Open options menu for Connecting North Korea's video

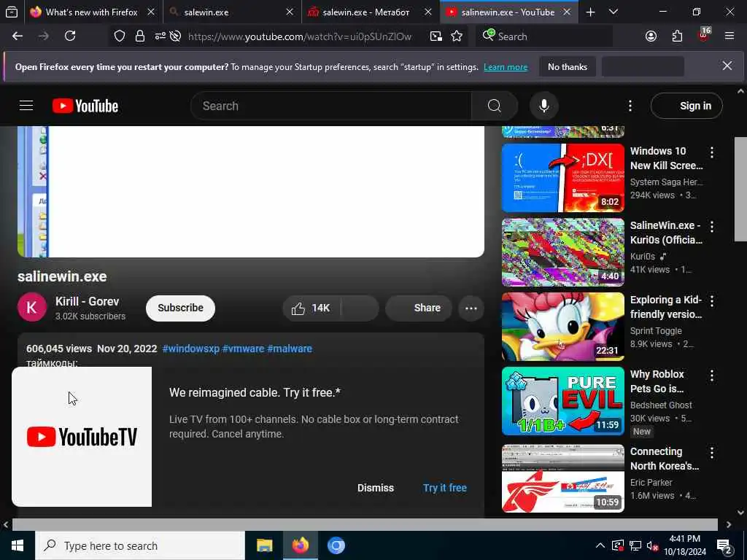712,452
